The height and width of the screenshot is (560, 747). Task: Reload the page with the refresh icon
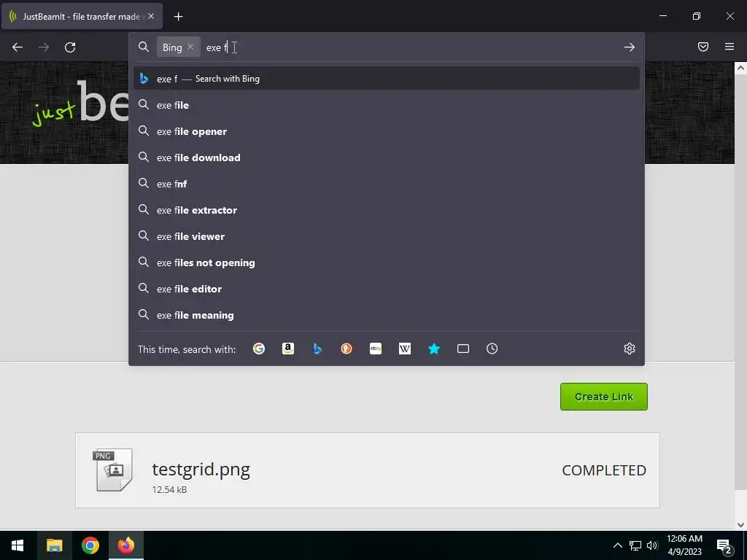tap(70, 47)
